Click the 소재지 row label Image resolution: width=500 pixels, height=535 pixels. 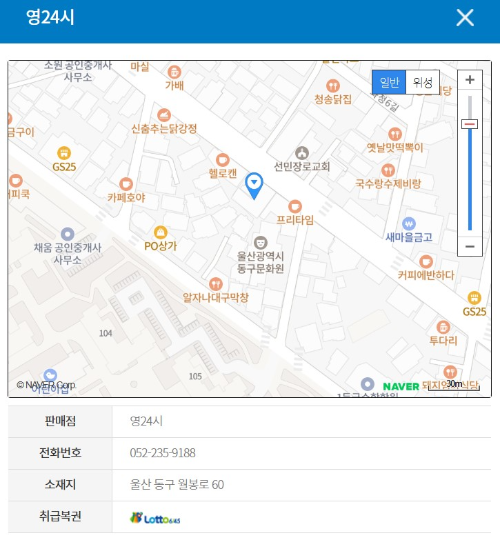pos(60,484)
